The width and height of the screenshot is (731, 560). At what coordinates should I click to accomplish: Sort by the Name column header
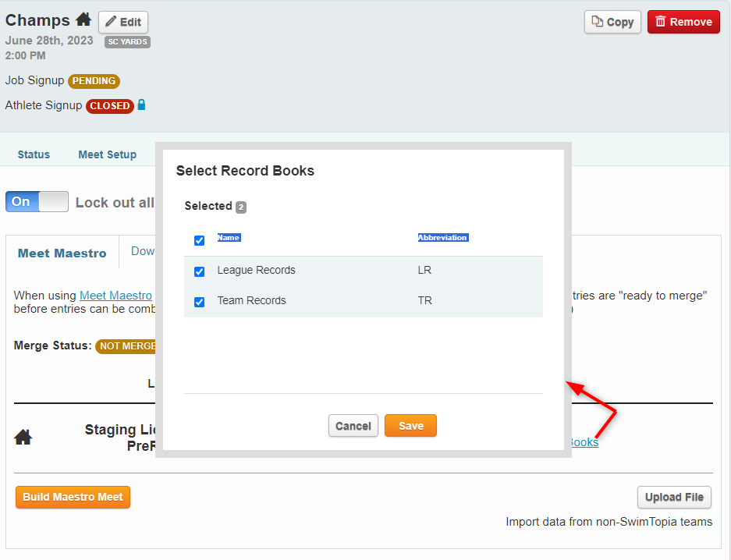coord(229,237)
